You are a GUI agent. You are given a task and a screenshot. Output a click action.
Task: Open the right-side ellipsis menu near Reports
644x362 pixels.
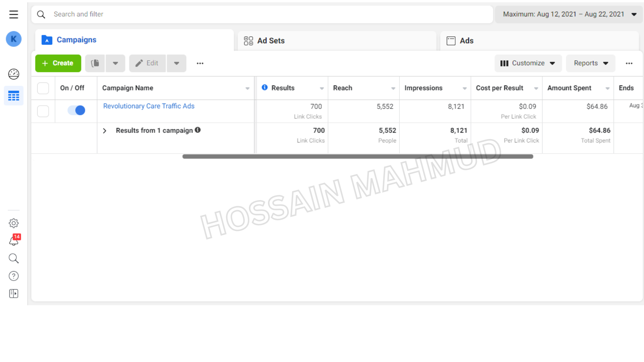point(629,63)
